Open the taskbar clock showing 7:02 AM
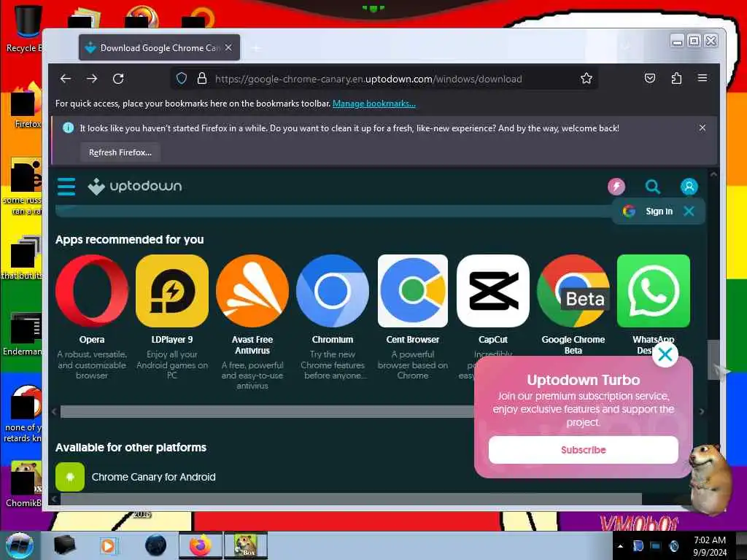747x560 pixels. click(x=710, y=545)
